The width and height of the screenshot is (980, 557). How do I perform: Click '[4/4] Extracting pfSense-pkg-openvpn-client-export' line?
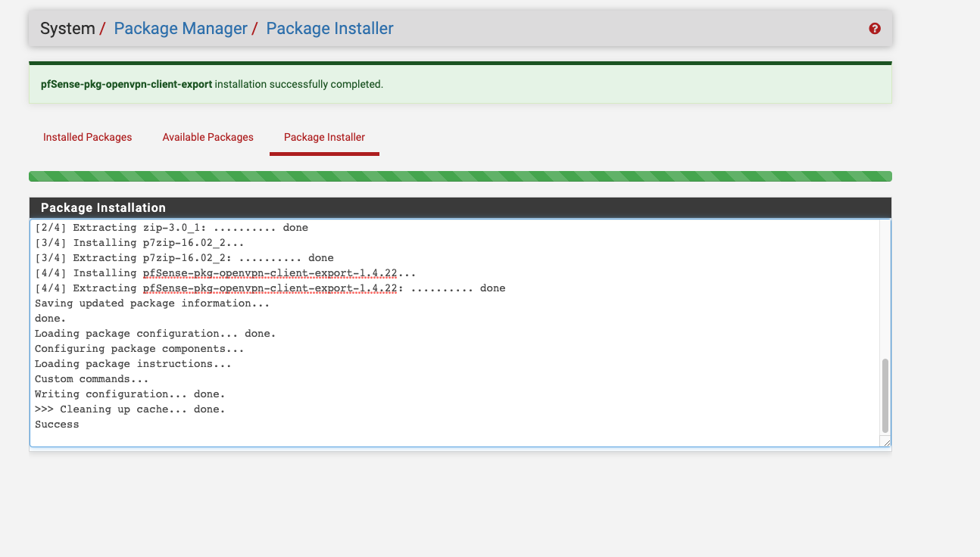coord(270,288)
